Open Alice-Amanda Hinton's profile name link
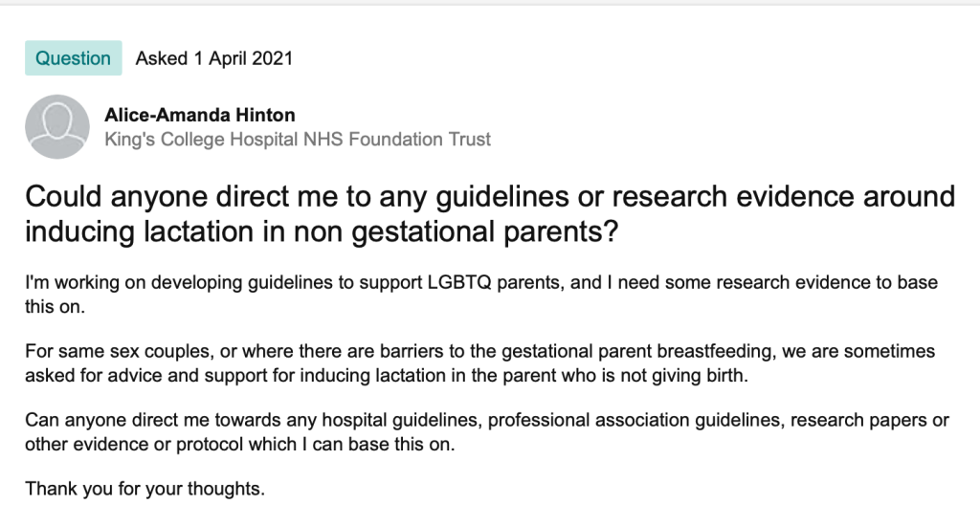Screen dimensions: 980x526 pyautogui.click(x=199, y=115)
